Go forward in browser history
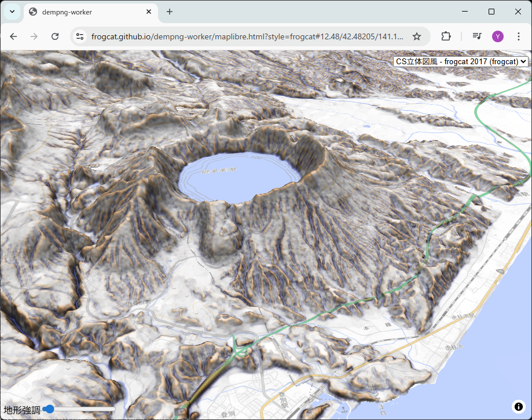Viewport: 532px width, 420px height. pyautogui.click(x=34, y=36)
